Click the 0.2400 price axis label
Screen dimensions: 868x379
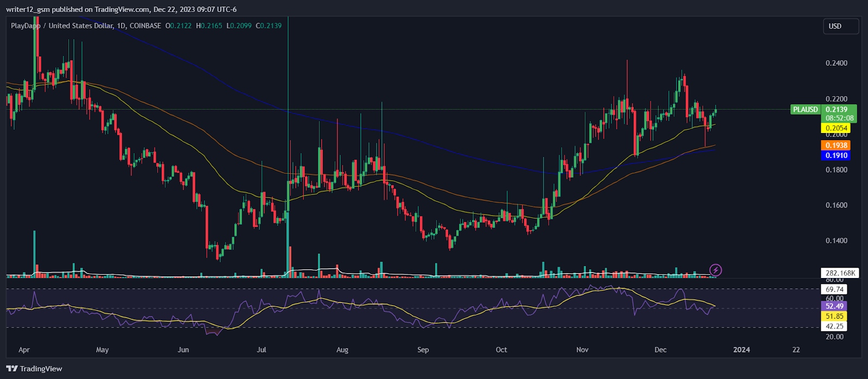coord(836,64)
